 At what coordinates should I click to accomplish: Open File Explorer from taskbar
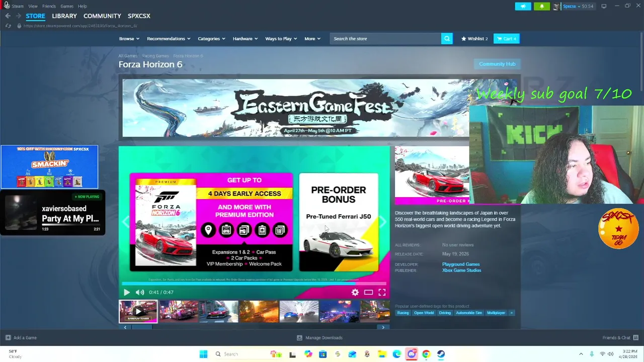pos(382,354)
